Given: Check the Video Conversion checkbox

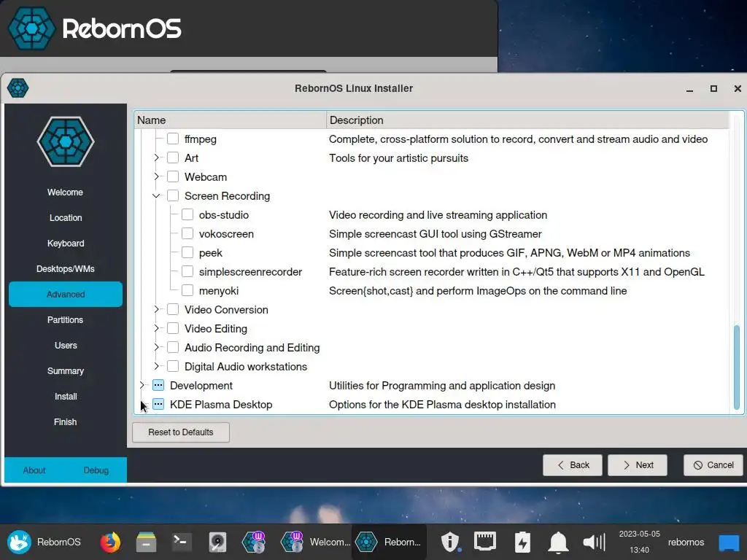Looking at the screenshot, I should click(173, 309).
